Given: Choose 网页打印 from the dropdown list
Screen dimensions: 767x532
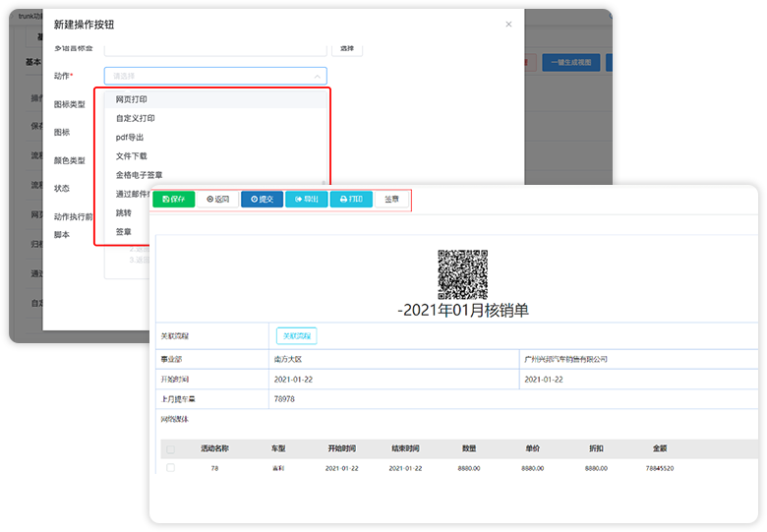Looking at the screenshot, I should point(215,99).
